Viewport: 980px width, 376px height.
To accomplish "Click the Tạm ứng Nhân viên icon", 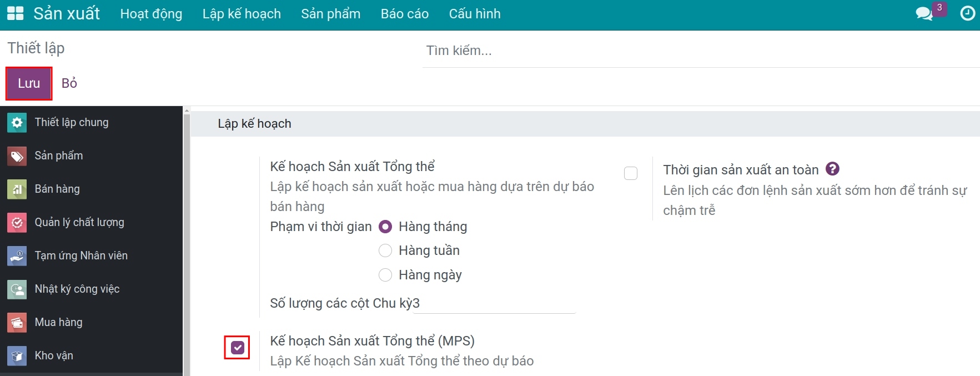I will 17,255.
